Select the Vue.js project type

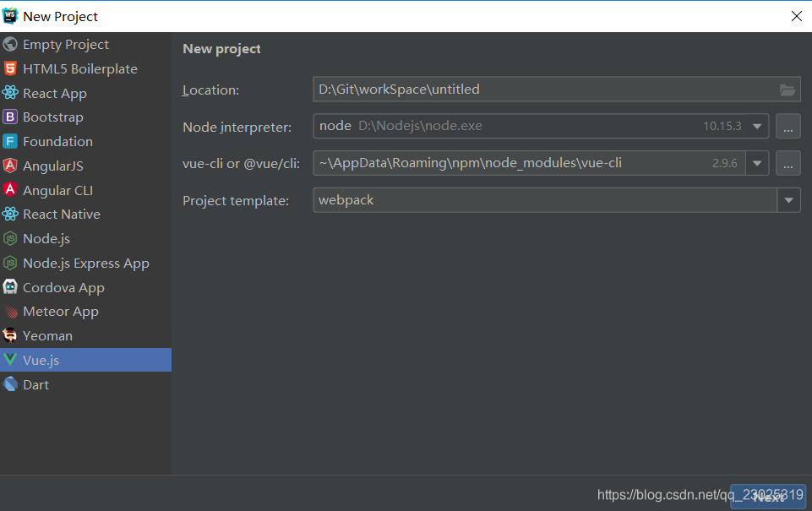pos(85,359)
